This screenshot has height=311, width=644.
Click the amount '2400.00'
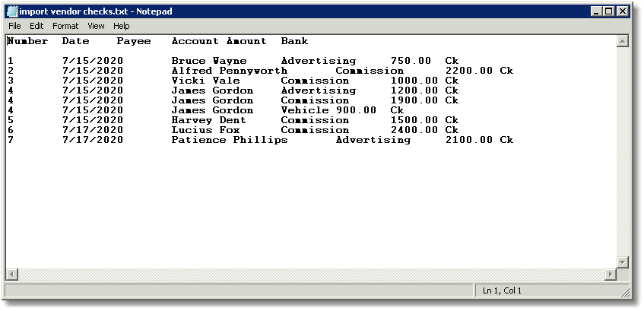414,130
